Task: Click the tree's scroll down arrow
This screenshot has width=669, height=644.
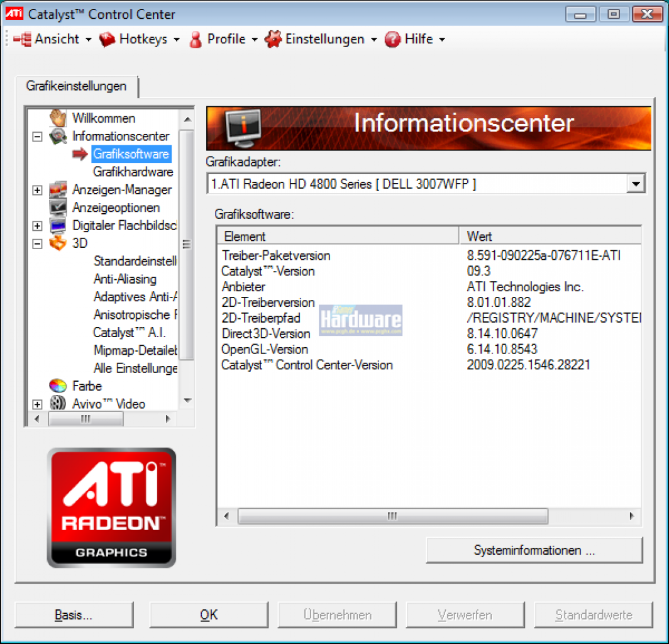Action: coord(187,401)
